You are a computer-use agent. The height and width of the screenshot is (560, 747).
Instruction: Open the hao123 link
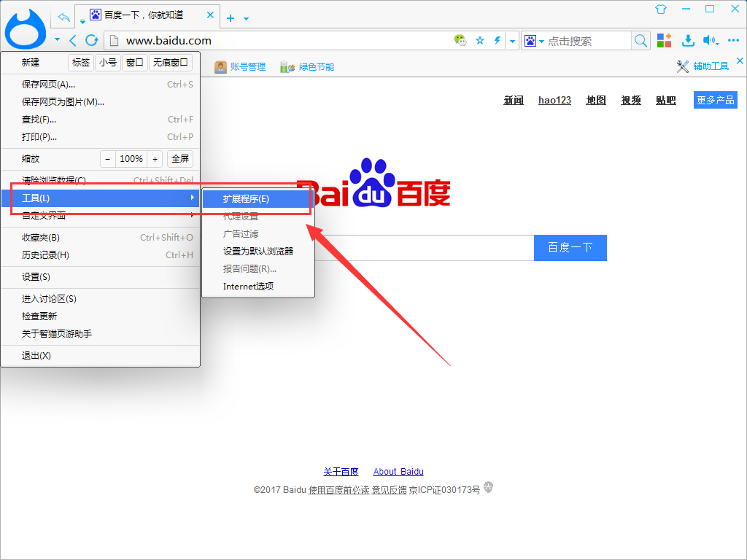[x=554, y=100]
